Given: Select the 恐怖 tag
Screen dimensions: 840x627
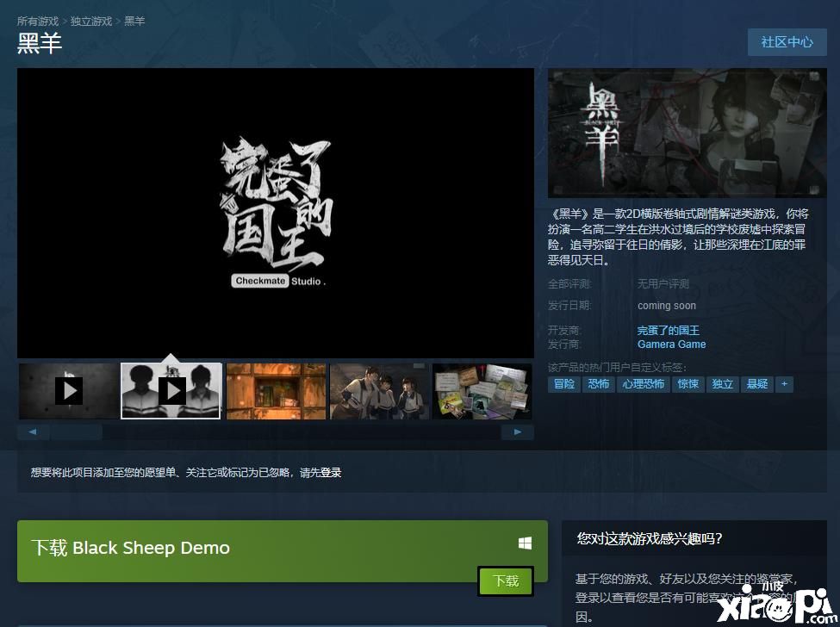Looking at the screenshot, I should click(599, 384).
